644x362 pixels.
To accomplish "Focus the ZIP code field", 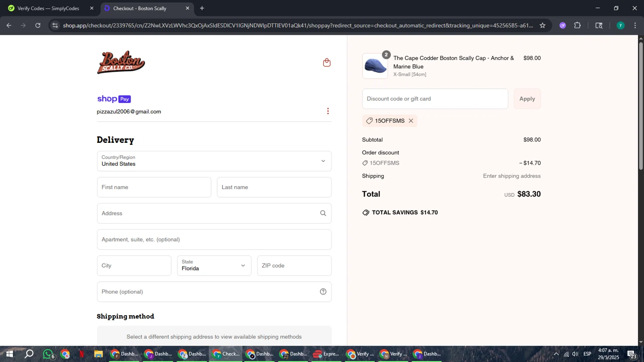I will click(x=294, y=265).
